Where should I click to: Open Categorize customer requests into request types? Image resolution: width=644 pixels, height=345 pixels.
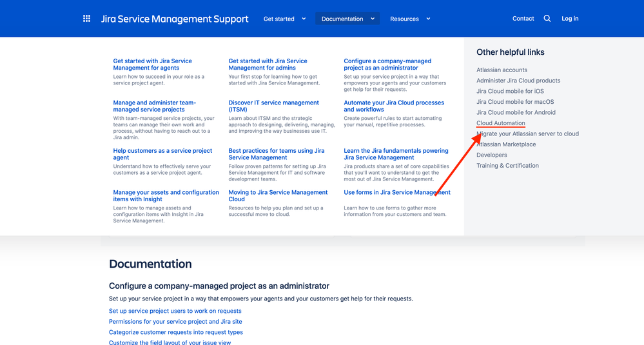(x=176, y=332)
